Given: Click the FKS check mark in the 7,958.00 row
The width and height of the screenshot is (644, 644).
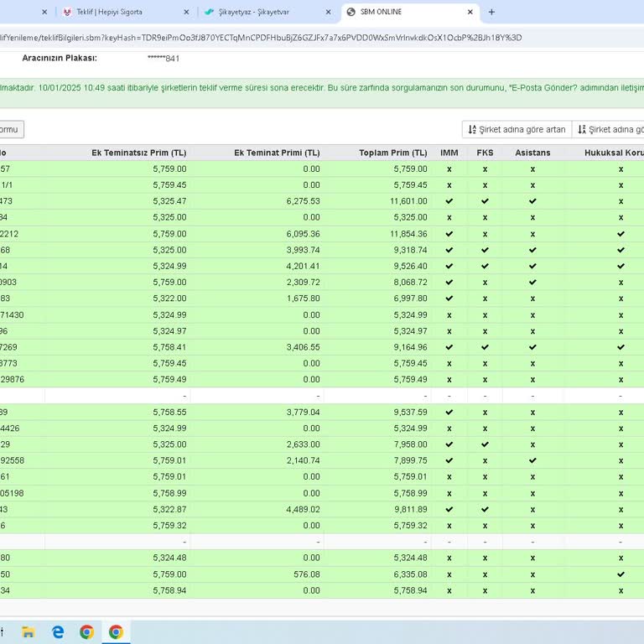Looking at the screenshot, I should [x=485, y=444].
